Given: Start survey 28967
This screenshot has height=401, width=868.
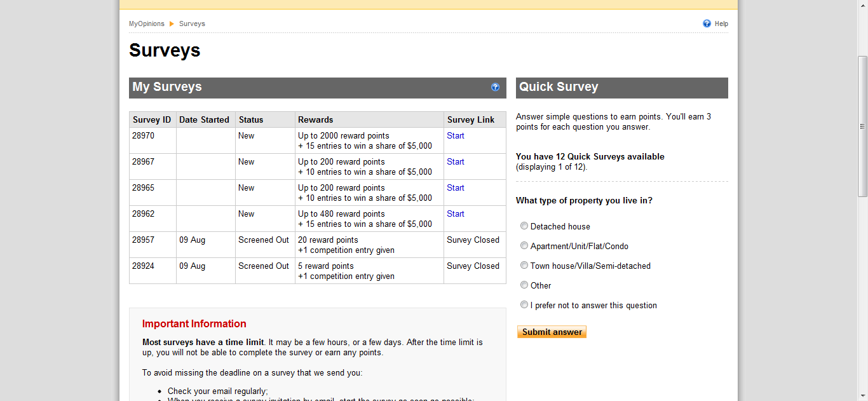Looking at the screenshot, I should coord(455,161).
